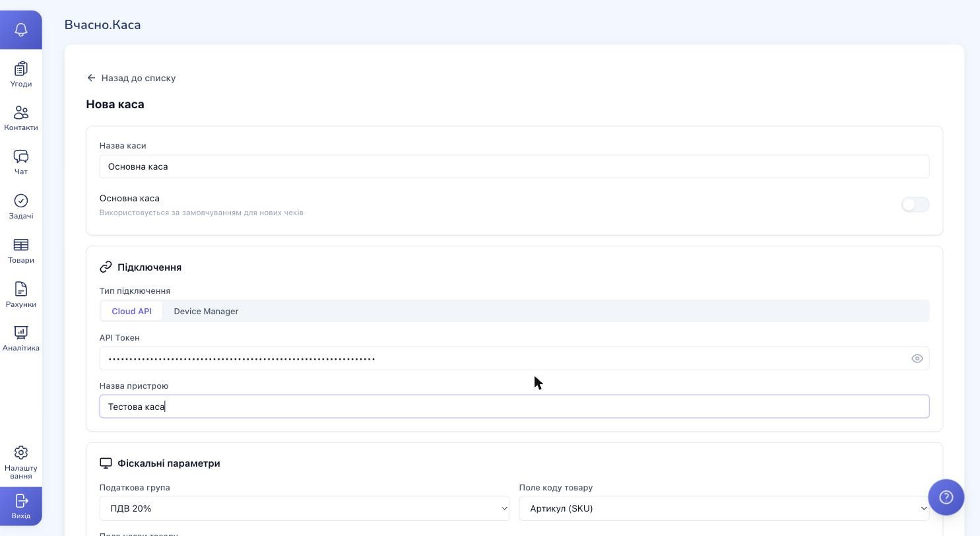Open Чат from sidebar
This screenshot has height=536, width=980.
click(21, 162)
